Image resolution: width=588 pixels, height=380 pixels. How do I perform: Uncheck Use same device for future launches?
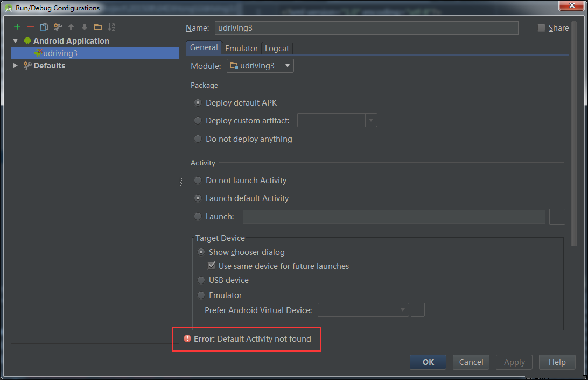[212, 266]
